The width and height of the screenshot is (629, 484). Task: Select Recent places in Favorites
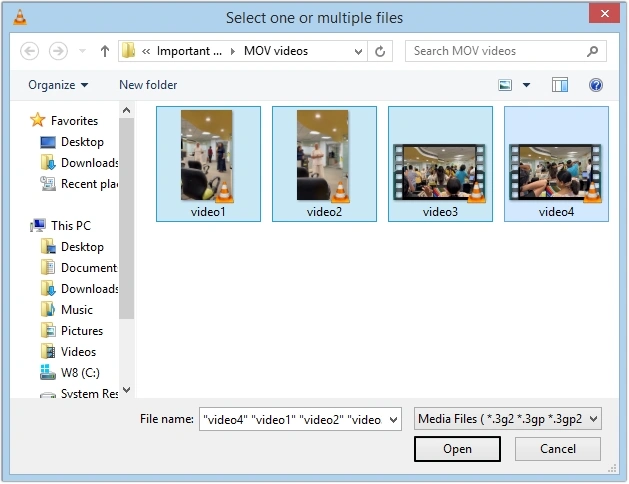click(88, 184)
